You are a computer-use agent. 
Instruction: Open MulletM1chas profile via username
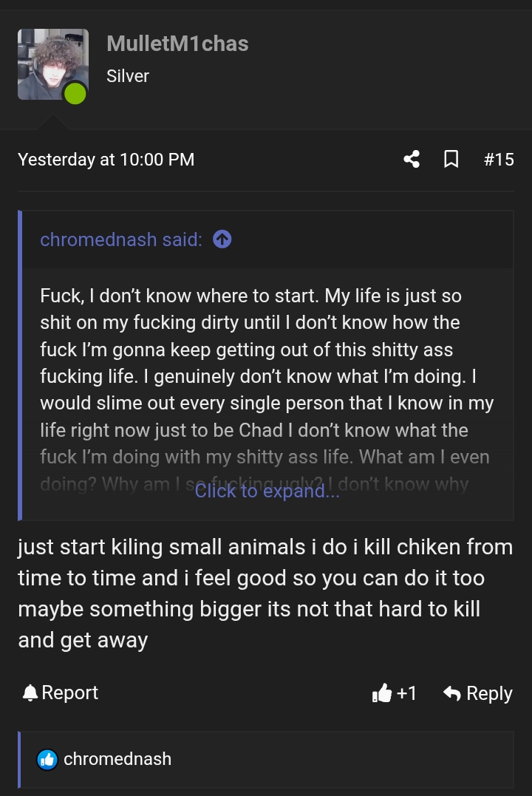tap(177, 44)
